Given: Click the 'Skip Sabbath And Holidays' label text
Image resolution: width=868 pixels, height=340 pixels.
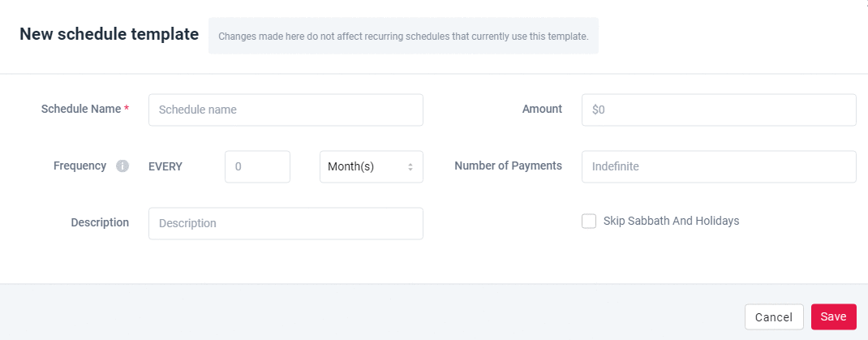Looking at the screenshot, I should [671, 221].
